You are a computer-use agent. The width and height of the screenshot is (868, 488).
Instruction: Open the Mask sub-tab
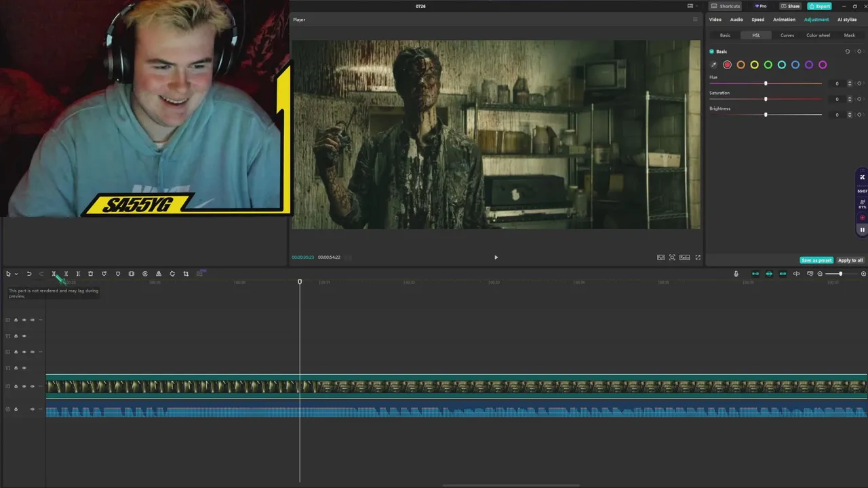pyautogui.click(x=849, y=35)
